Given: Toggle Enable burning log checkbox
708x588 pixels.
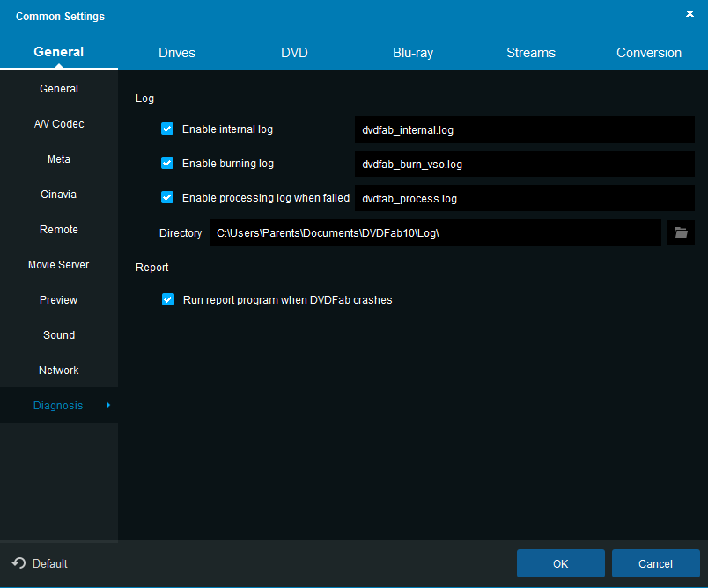Looking at the screenshot, I should click(x=167, y=163).
